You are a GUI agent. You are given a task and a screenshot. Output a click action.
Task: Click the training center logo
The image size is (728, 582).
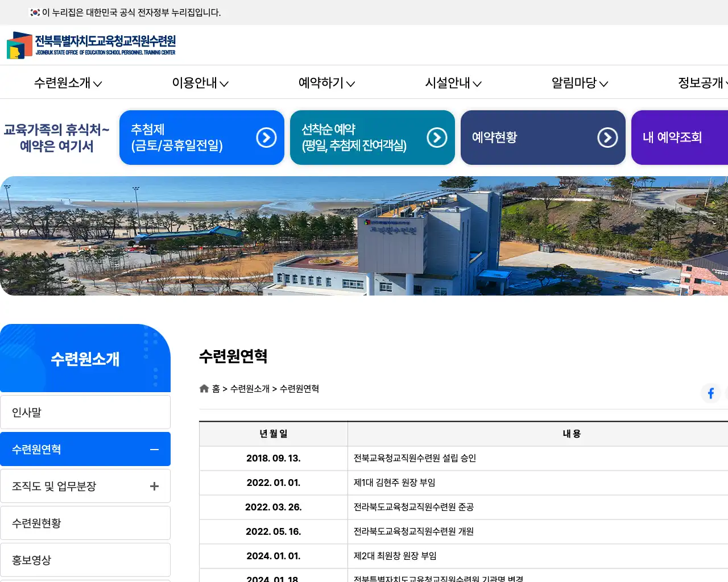[91, 45]
